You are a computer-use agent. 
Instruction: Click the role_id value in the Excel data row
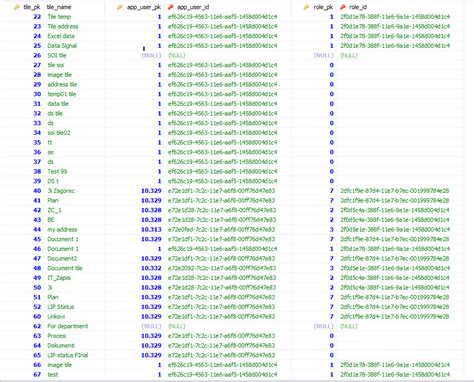[395, 36]
